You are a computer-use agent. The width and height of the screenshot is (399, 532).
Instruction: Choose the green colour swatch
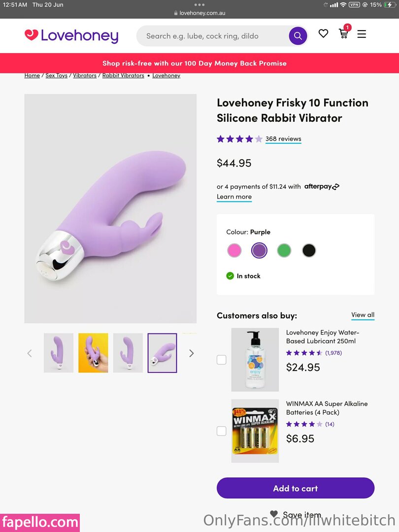click(284, 250)
